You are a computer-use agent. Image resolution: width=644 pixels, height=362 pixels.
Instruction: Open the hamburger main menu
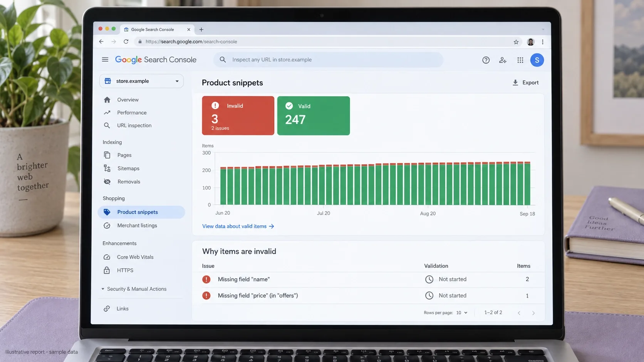click(x=105, y=60)
